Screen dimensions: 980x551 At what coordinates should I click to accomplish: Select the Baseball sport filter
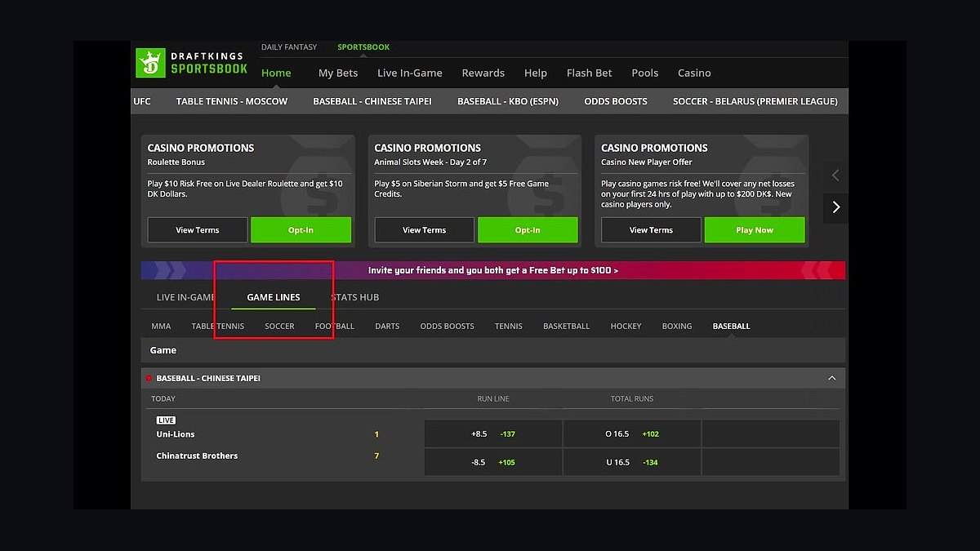[x=731, y=326]
